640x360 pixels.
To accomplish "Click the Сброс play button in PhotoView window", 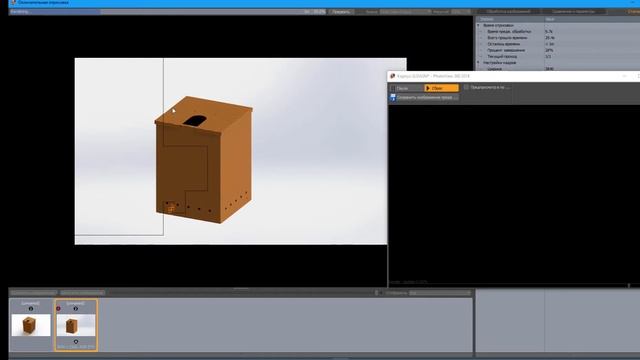I will [441, 88].
